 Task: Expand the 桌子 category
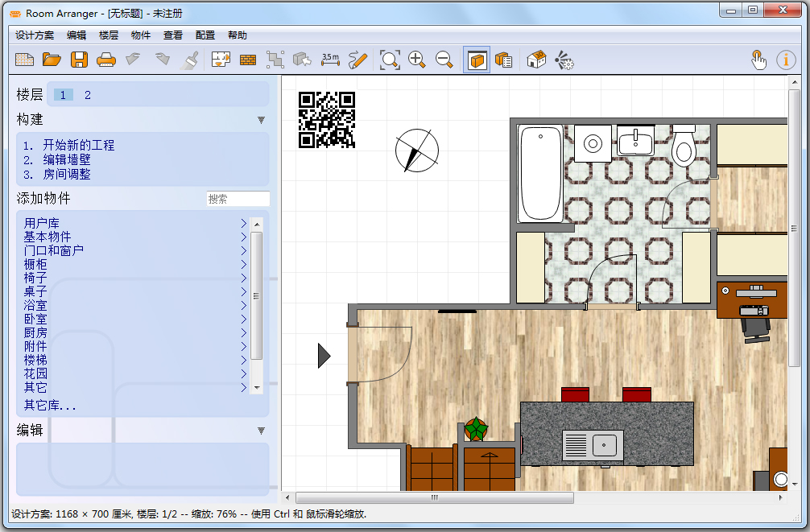pyautogui.click(x=135, y=292)
